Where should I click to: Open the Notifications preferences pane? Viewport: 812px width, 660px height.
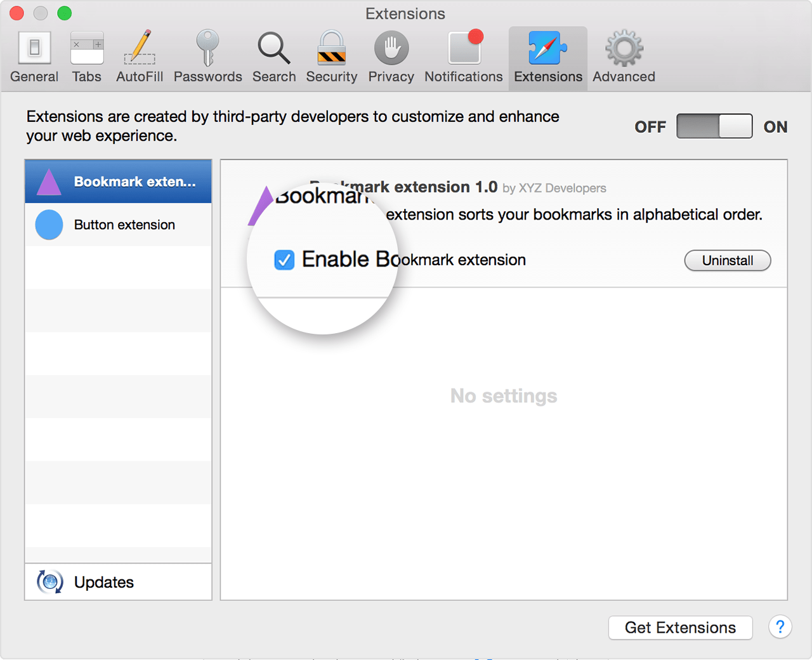[464, 58]
